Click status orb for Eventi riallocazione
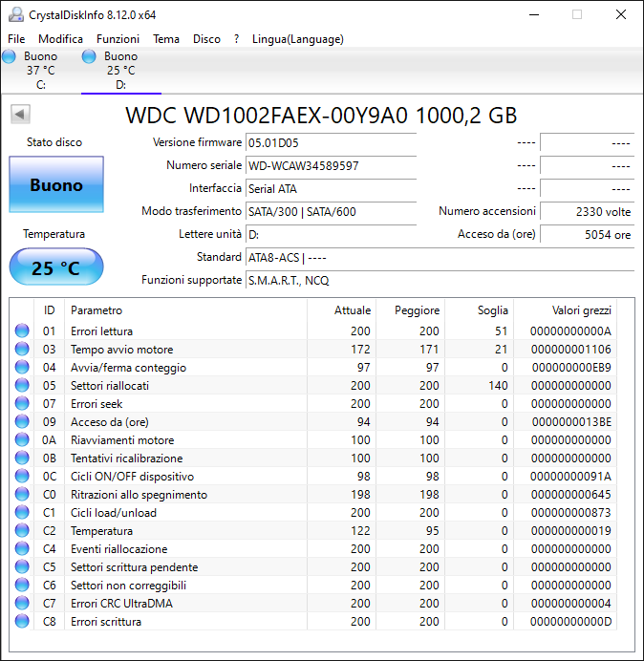The image size is (644, 661). click(x=22, y=548)
